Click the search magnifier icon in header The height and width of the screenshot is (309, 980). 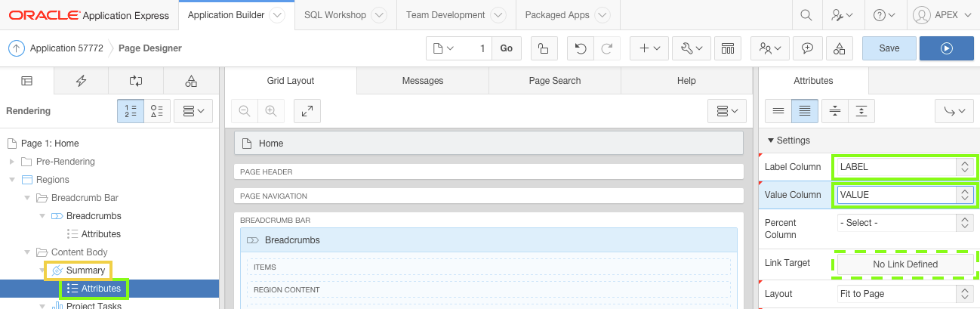(x=806, y=15)
